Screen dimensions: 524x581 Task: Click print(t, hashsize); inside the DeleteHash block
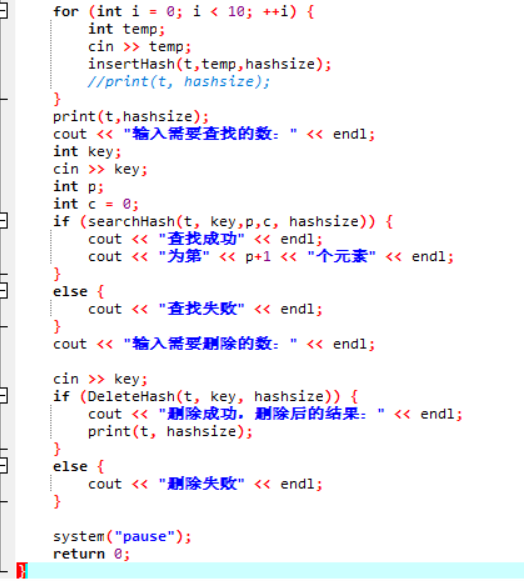pyautogui.click(x=170, y=432)
